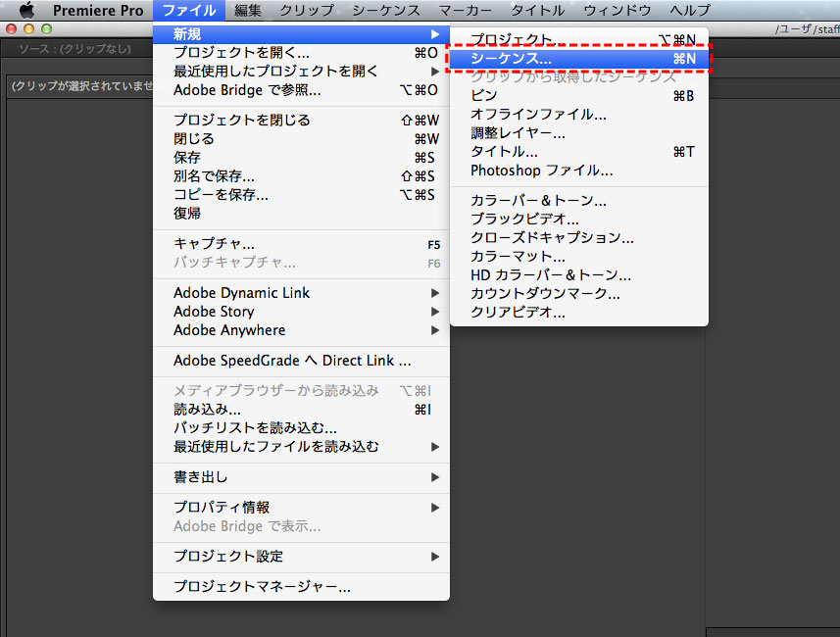Create a 調整レイヤー...

(x=579, y=133)
